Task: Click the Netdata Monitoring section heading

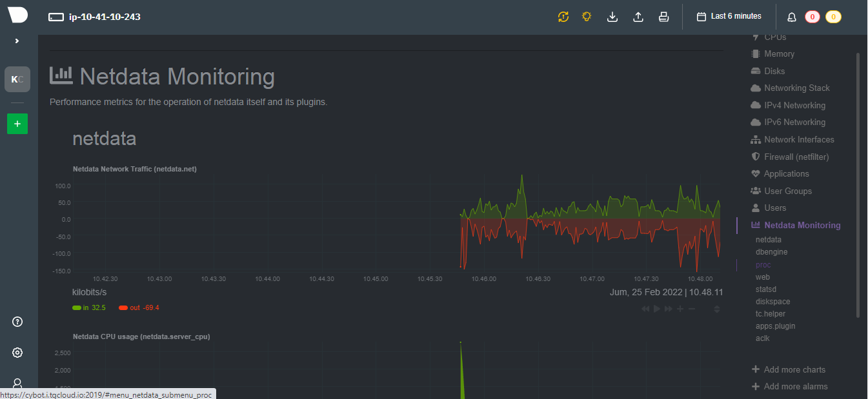Action: (x=177, y=77)
